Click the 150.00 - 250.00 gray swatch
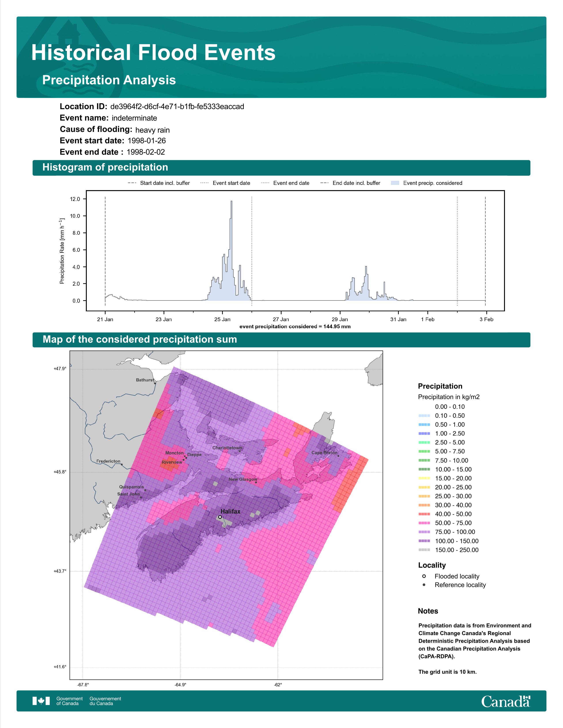Viewport: 563px width, 728px height. click(424, 550)
